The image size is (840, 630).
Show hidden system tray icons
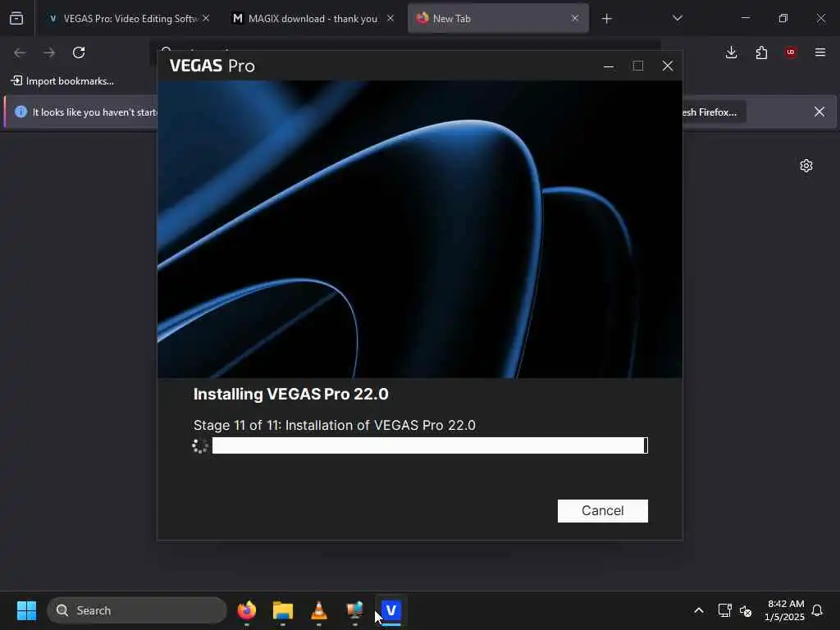pyautogui.click(x=699, y=610)
